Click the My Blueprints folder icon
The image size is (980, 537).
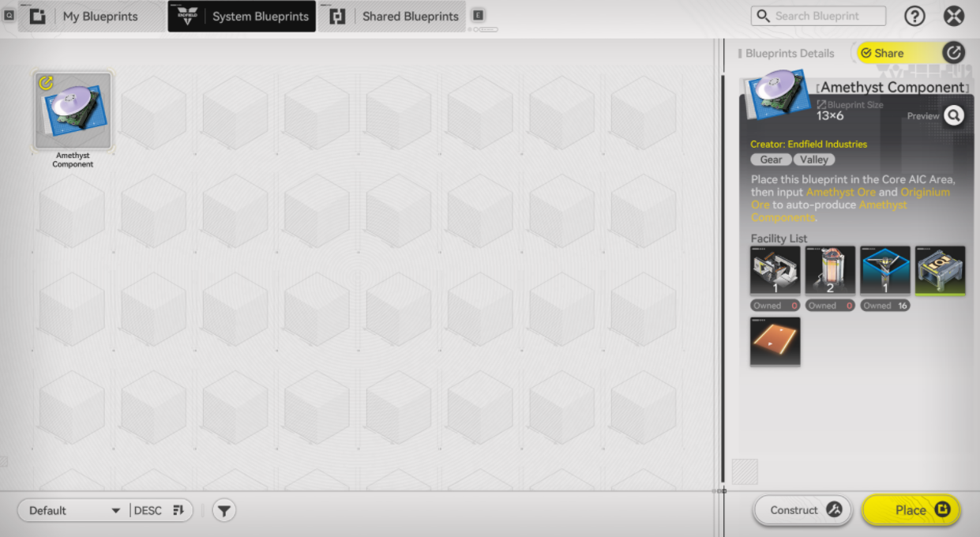37,16
